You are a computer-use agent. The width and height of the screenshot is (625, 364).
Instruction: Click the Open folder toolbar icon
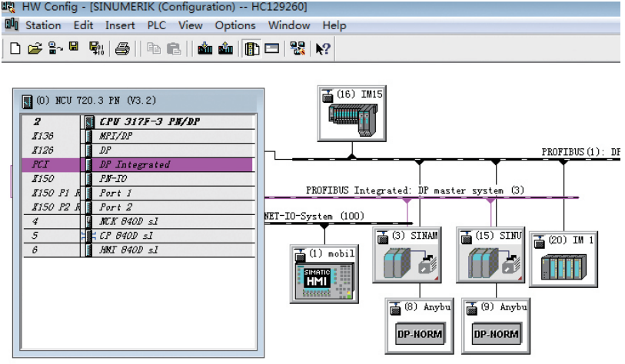coord(35,48)
